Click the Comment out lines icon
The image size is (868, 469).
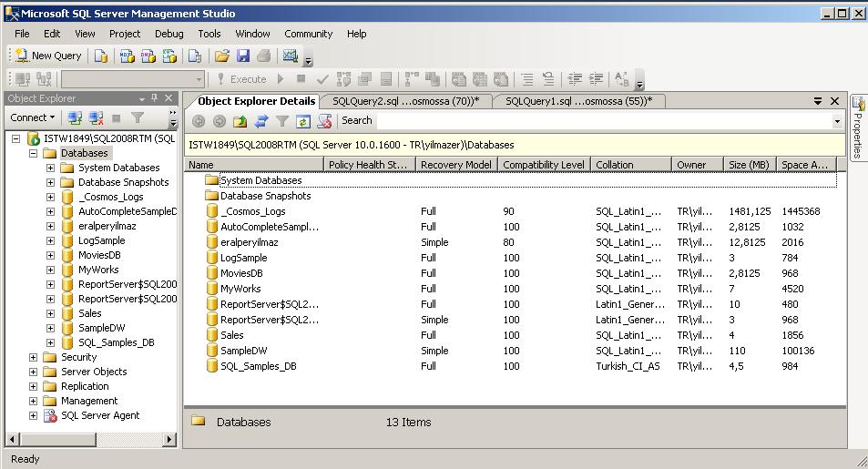pos(527,79)
